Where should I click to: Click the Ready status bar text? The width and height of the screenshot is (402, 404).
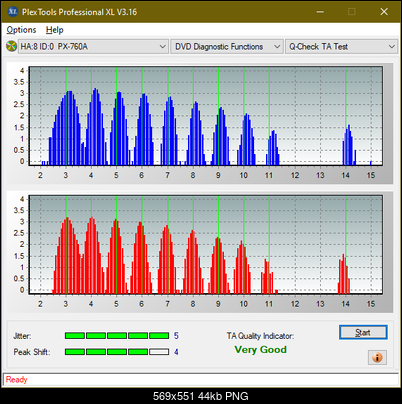point(17,380)
